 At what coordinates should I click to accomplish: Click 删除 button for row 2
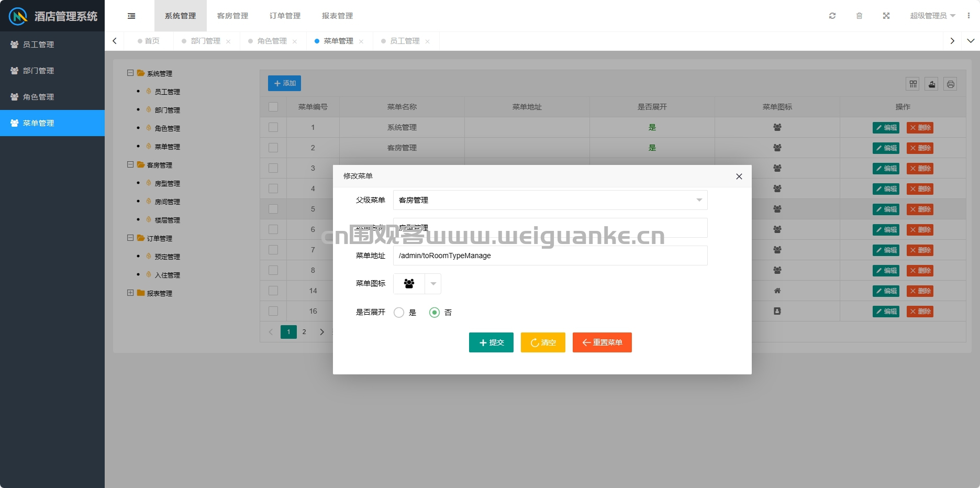[920, 148]
